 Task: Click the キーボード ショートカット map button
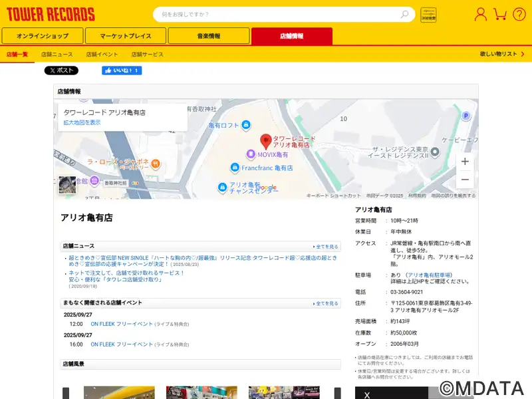point(334,196)
